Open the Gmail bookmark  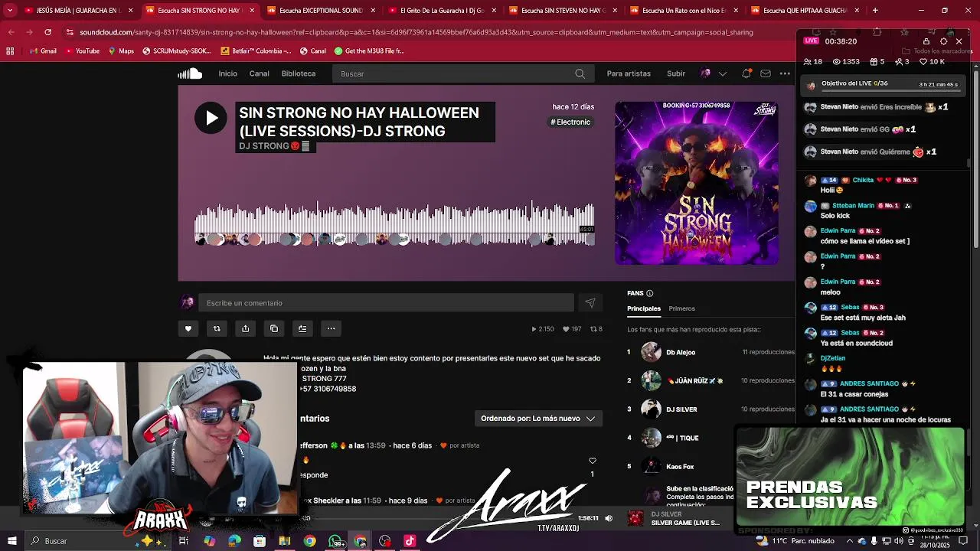[x=42, y=51]
